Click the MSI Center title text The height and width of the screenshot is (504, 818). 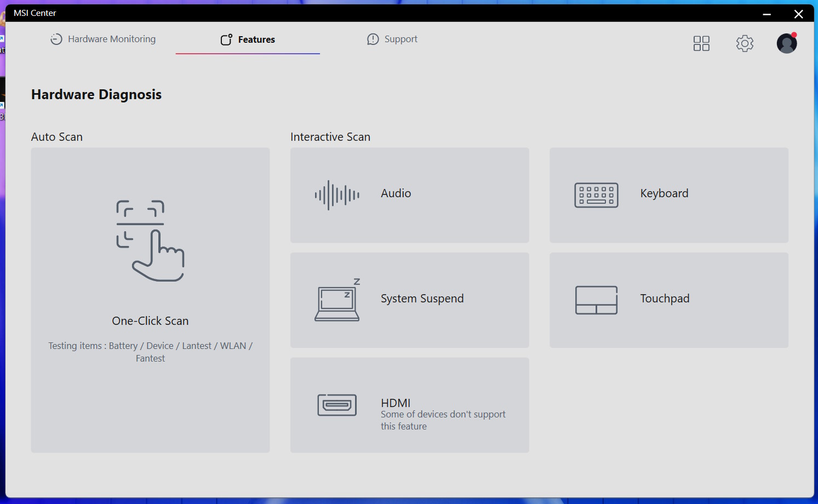point(35,13)
